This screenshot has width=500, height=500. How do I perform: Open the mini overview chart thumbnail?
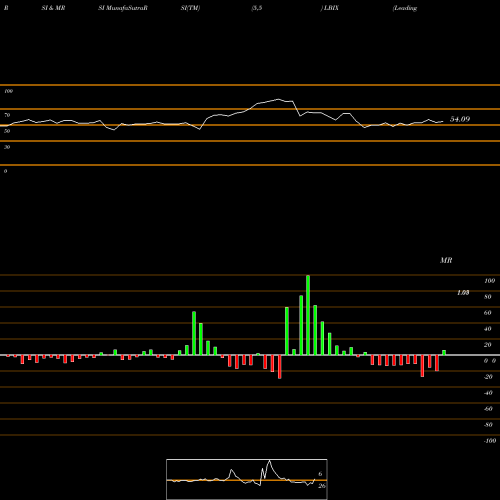coord(247,479)
